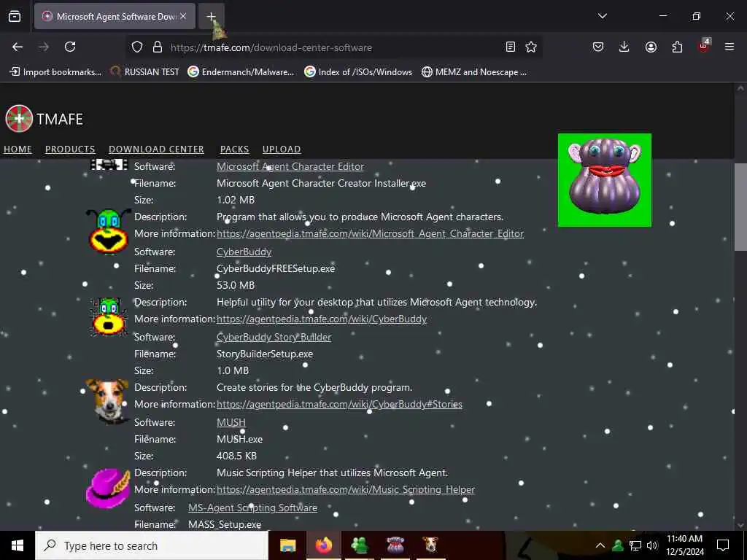Click the pink feathered hat icon
This screenshot has height=560, width=747.
tap(108, 488)
